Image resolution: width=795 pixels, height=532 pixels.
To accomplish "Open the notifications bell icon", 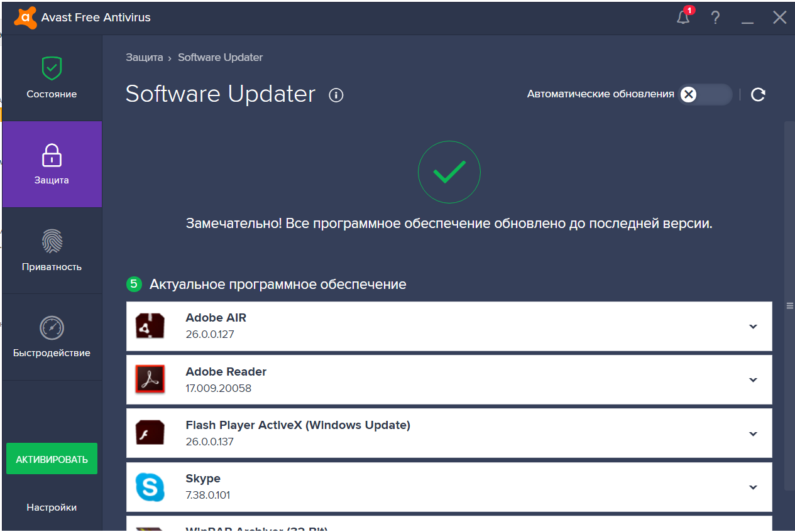I will pos(683,18).
